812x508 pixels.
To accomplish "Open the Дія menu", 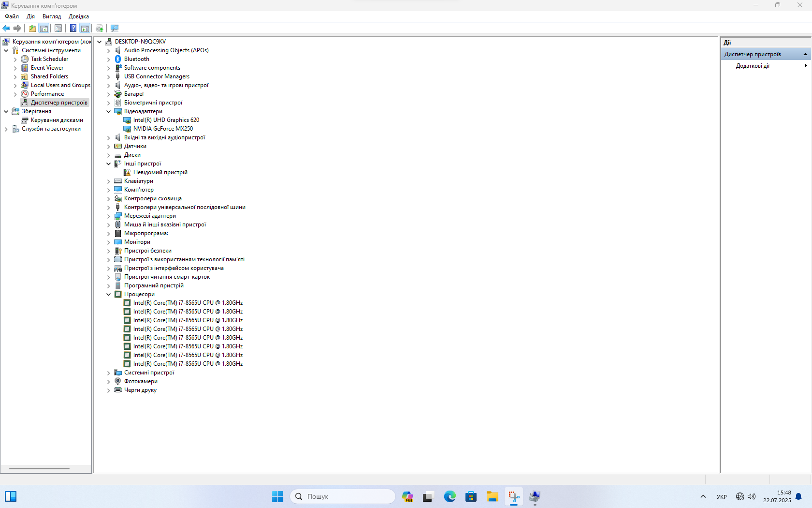I will [30, 16].
